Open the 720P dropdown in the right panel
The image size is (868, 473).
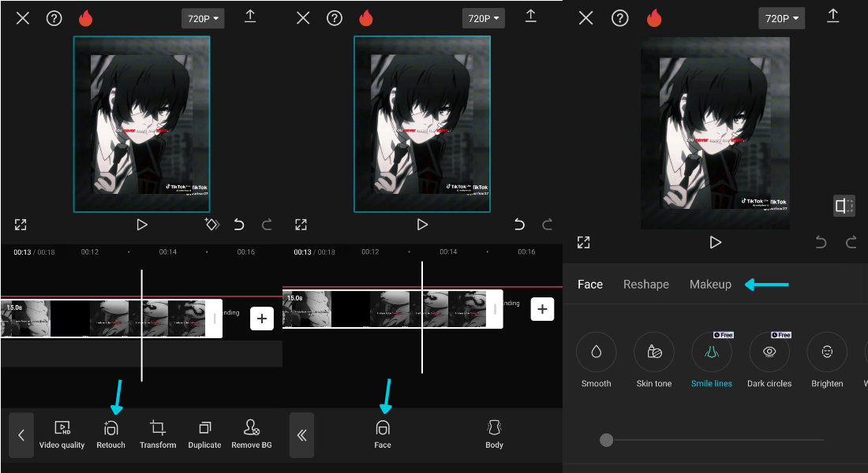coord(782,18)
